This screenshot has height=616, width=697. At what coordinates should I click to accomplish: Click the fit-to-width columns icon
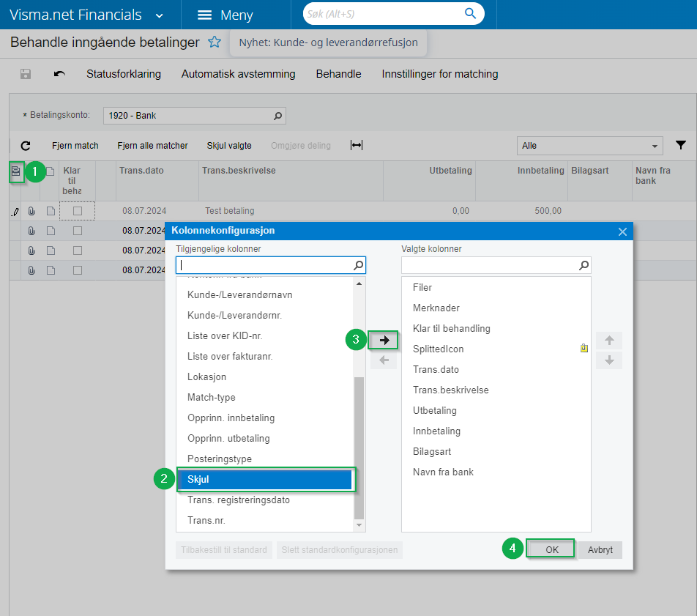[357, 145]
